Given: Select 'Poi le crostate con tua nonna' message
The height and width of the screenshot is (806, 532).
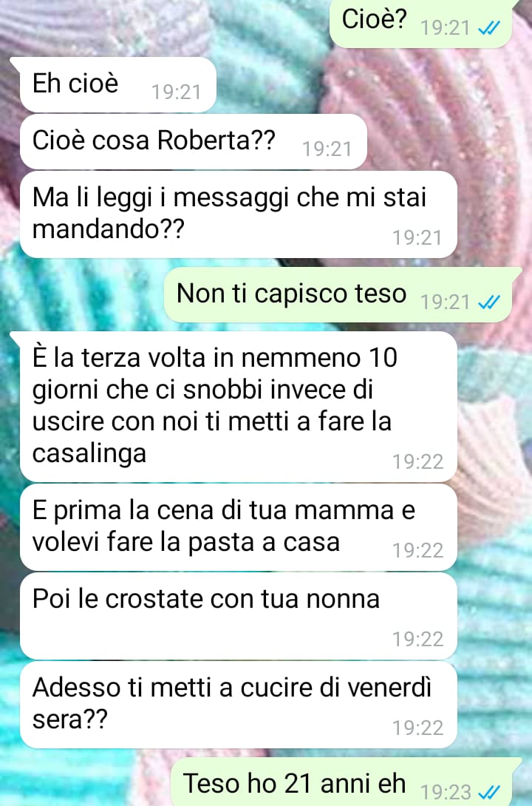Looking at the screenshot, I should pyautogui.click(x=238, y=616).
